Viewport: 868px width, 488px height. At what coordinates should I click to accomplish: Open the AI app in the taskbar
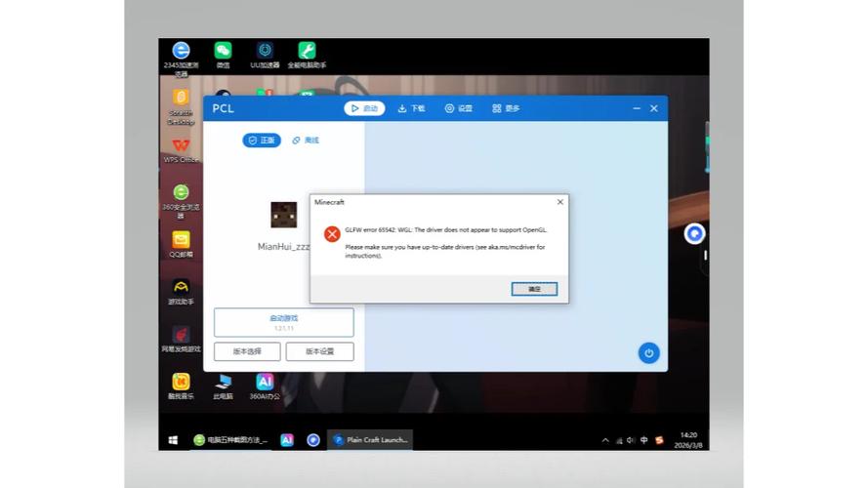pos(287,440)
